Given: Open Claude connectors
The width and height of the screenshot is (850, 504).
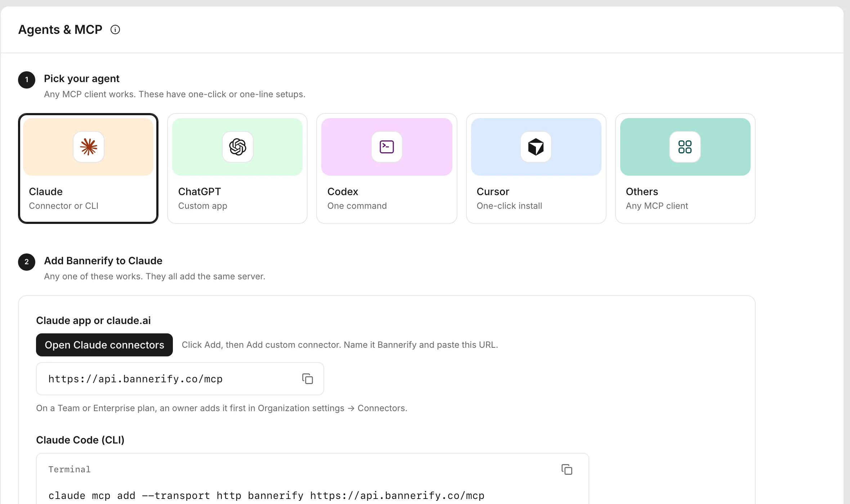Looking at the screenshot, I should coord(104,345).
